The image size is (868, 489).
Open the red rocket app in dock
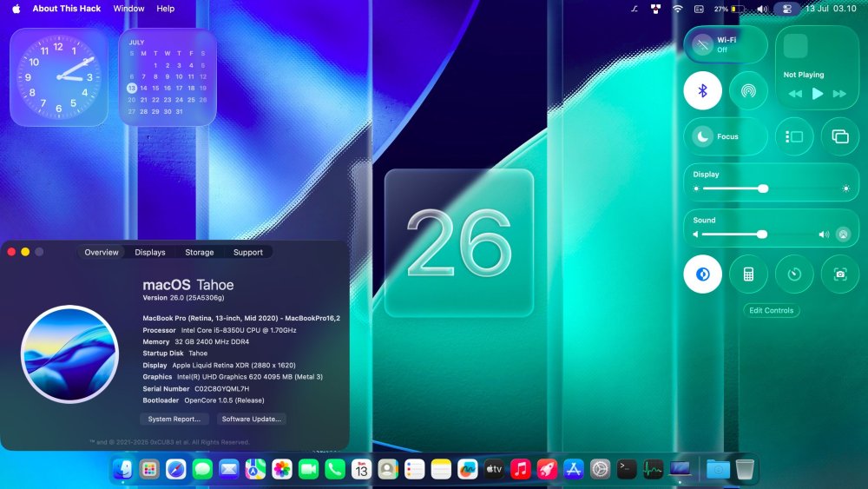[x=547, y=470]
